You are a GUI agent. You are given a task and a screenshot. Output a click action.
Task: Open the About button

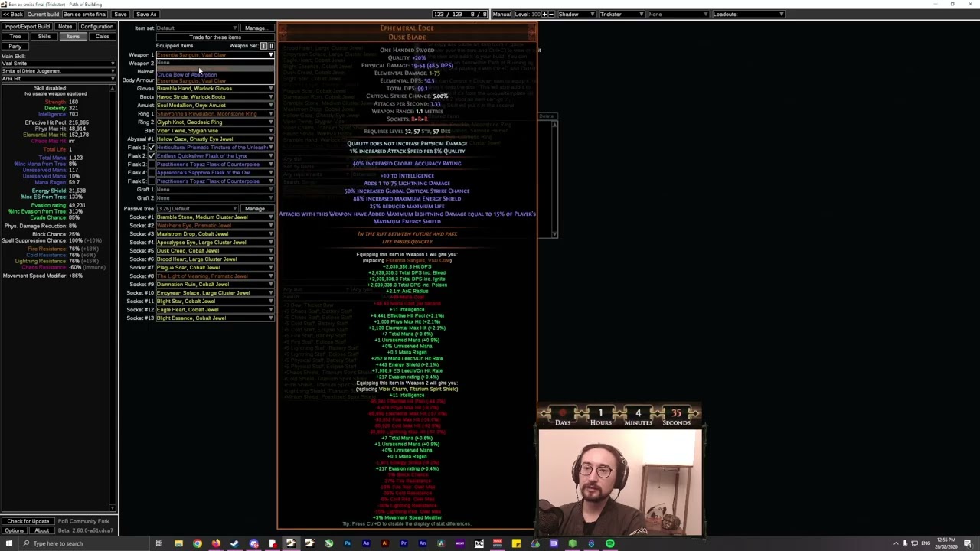coord(42,530)
